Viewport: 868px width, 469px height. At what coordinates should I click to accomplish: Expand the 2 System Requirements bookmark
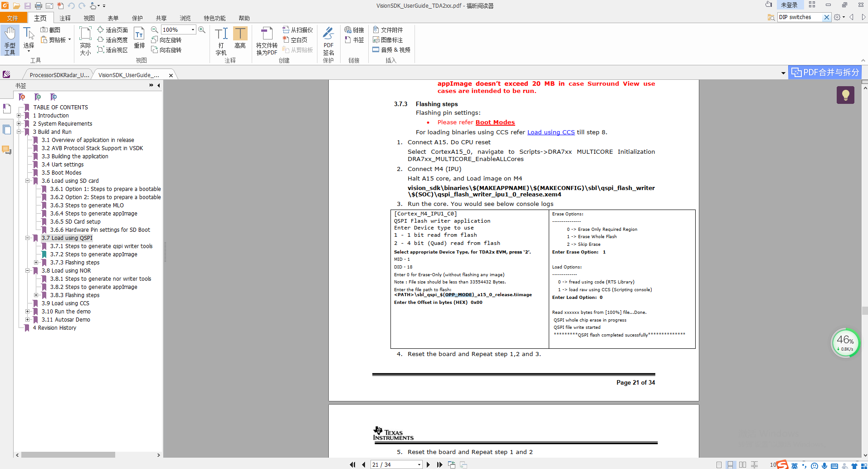[19, 124]
